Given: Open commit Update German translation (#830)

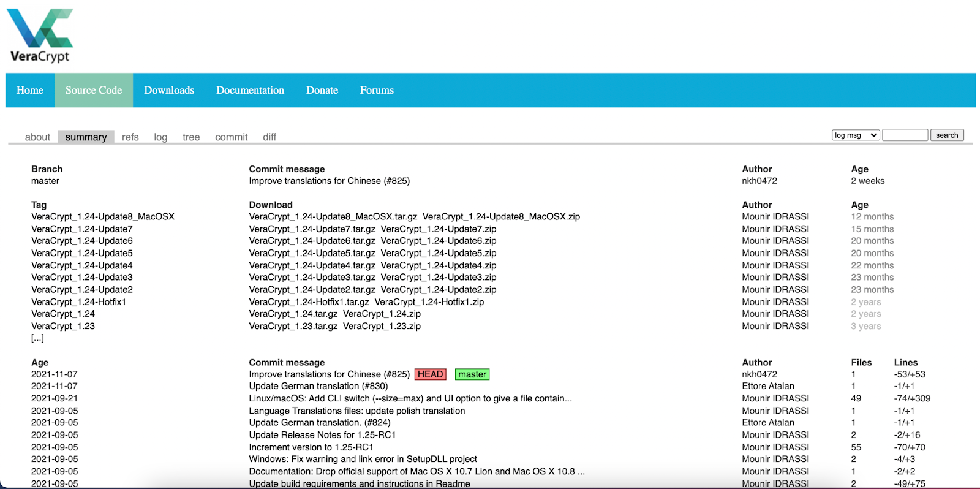Looking at the screenshot, I should click(318, 386).
